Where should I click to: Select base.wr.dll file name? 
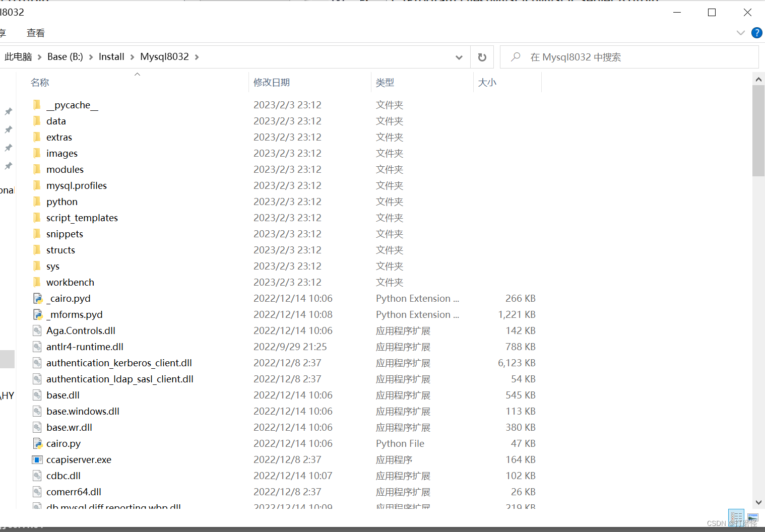[69, 427]
